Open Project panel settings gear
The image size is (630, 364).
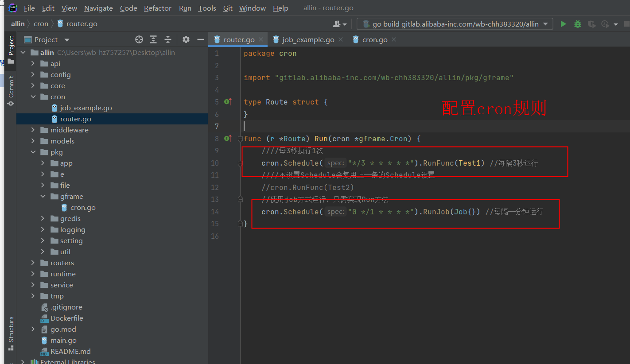point(186,39)
